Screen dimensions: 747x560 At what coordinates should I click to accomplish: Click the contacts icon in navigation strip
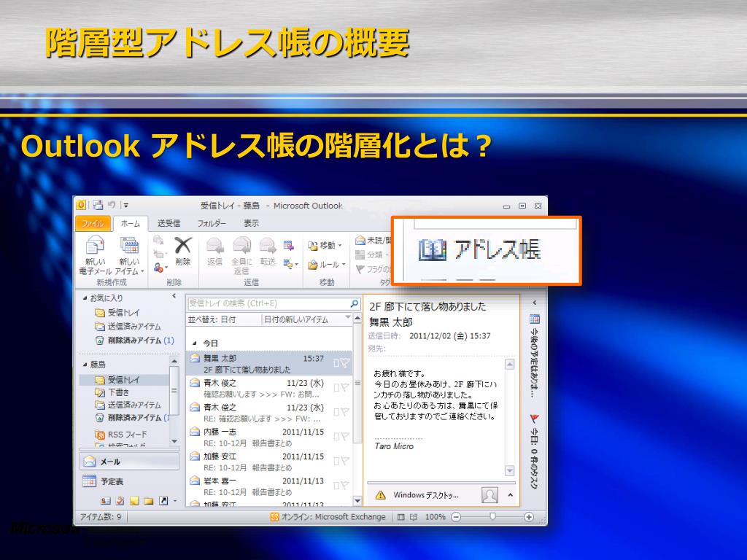[106, 500]
